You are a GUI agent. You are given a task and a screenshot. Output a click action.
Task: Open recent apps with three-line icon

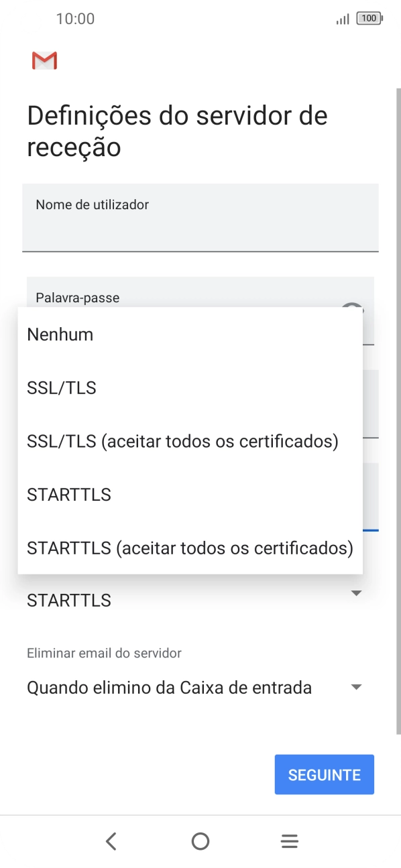[x=289, y=841]
